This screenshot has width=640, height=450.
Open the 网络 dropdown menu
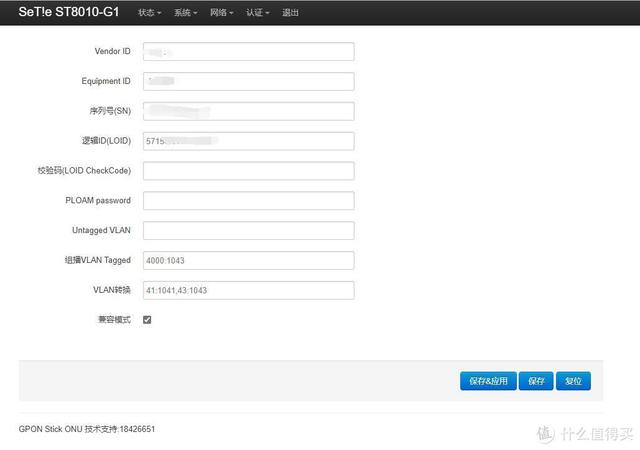[221, 13]
